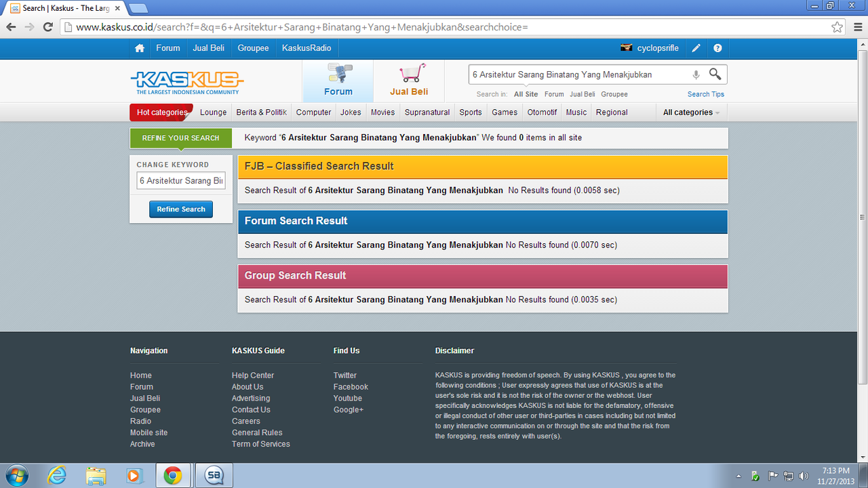Activate the microphone voice search icon

click(696, 75)
